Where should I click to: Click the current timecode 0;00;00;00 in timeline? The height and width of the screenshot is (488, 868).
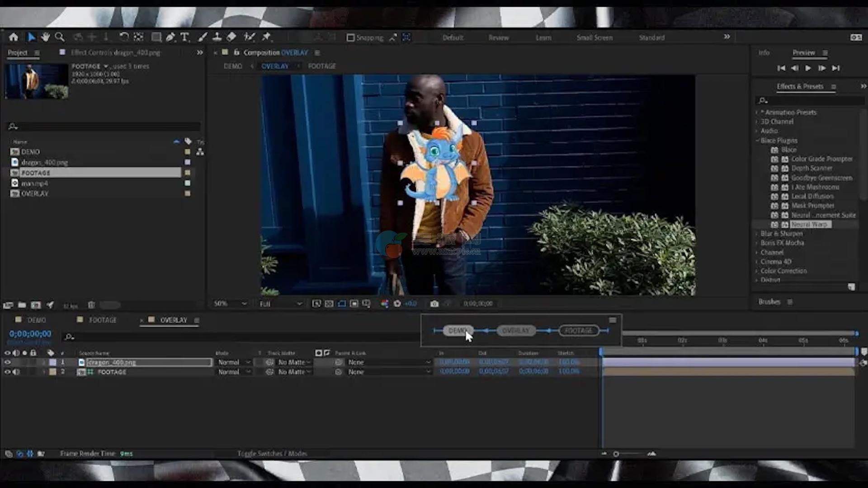pos(30,334)
